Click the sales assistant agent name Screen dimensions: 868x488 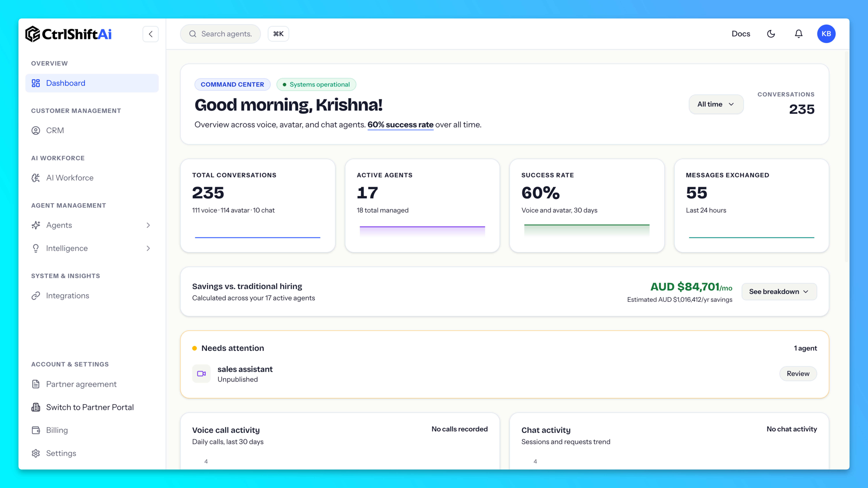pos(245,369)
